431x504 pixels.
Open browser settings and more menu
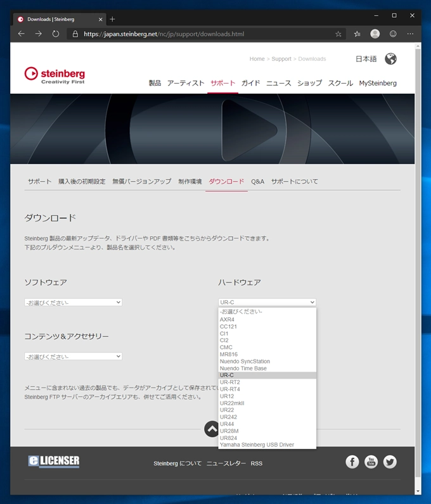[410, 34]
